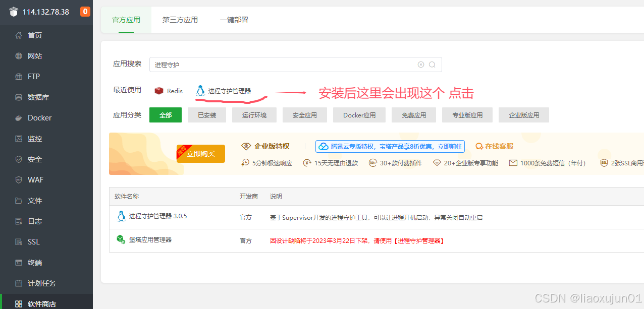Open the 在线客服 online support link

pyautogui.click(x=495, y=146)
